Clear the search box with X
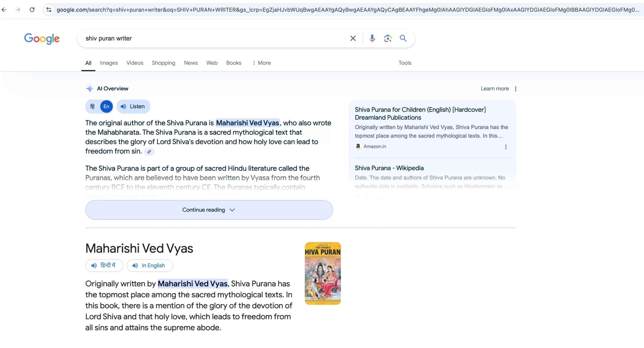Screen dimensions: 644x348 [x=353, y=38]
